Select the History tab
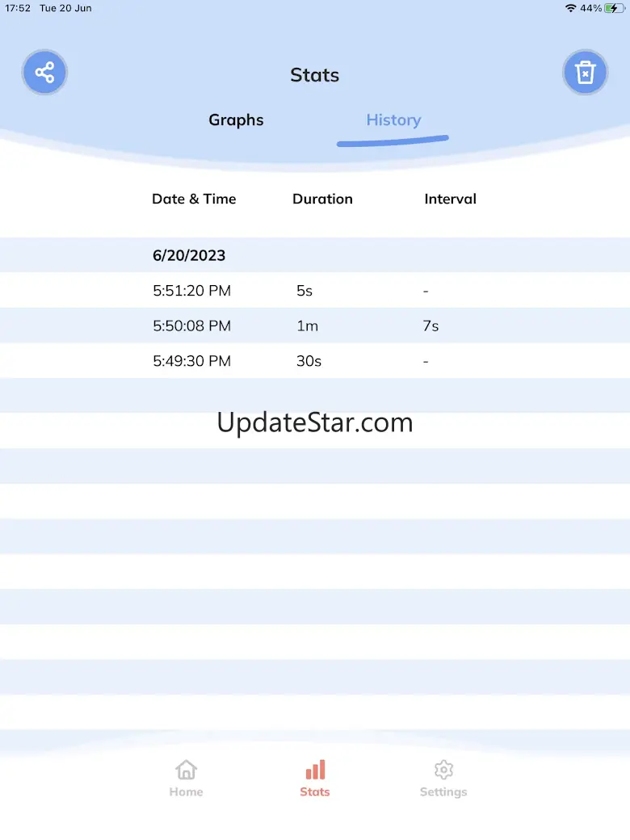 394,120
